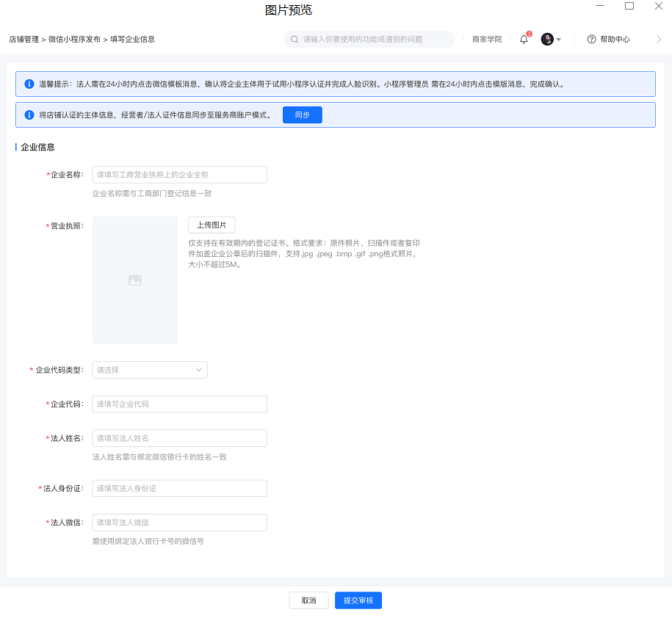Open the notification bell icon
Screen dimensions: 672x618
pos(524,40)
